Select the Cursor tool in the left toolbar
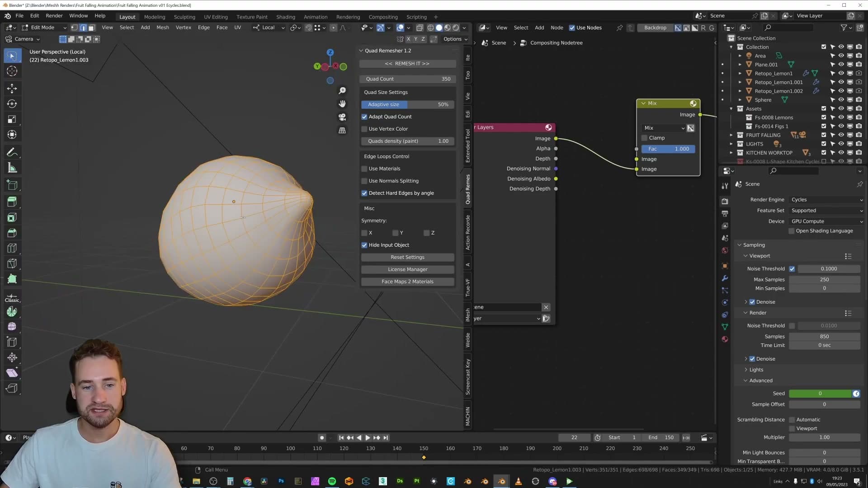This screenshot has height=488, width=868. [12, 71]
